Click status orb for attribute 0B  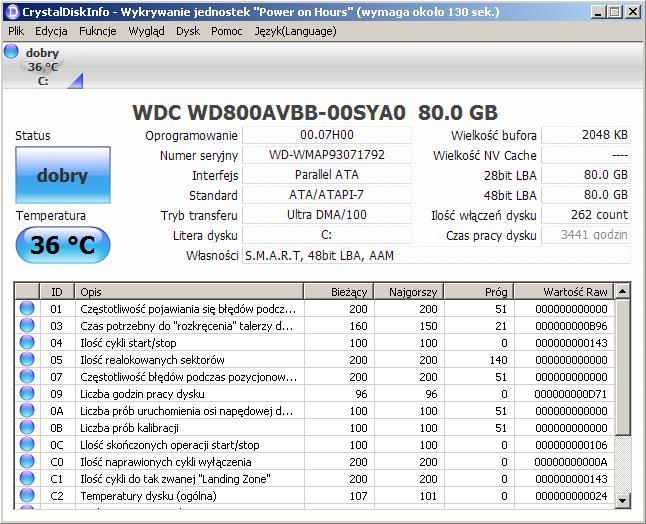tap(27, 428)
